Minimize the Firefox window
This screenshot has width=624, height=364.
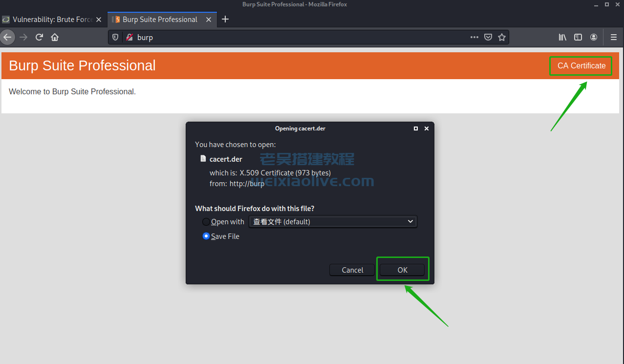click(597, 4)
